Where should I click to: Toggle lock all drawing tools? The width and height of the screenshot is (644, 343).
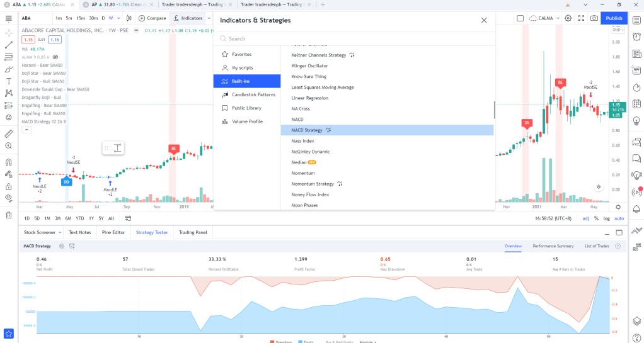pos(9,187)
